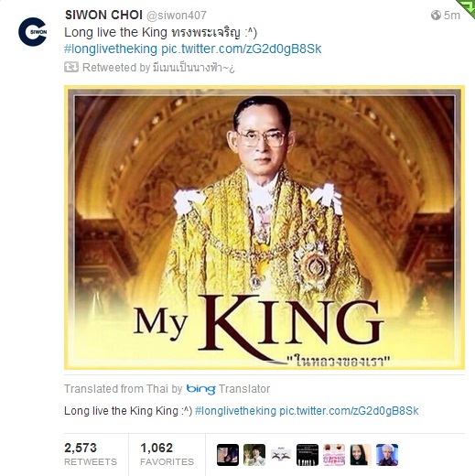
Task: View the 2,573 Retweets list
Action: tap(91, 454)
